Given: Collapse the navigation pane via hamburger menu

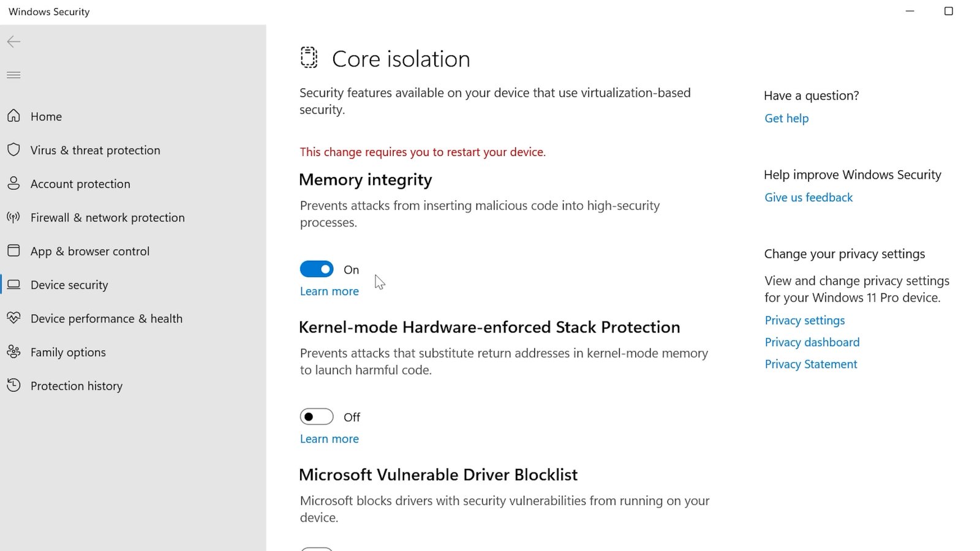Looking at the screenshot, I should click(x=13, y=75).
